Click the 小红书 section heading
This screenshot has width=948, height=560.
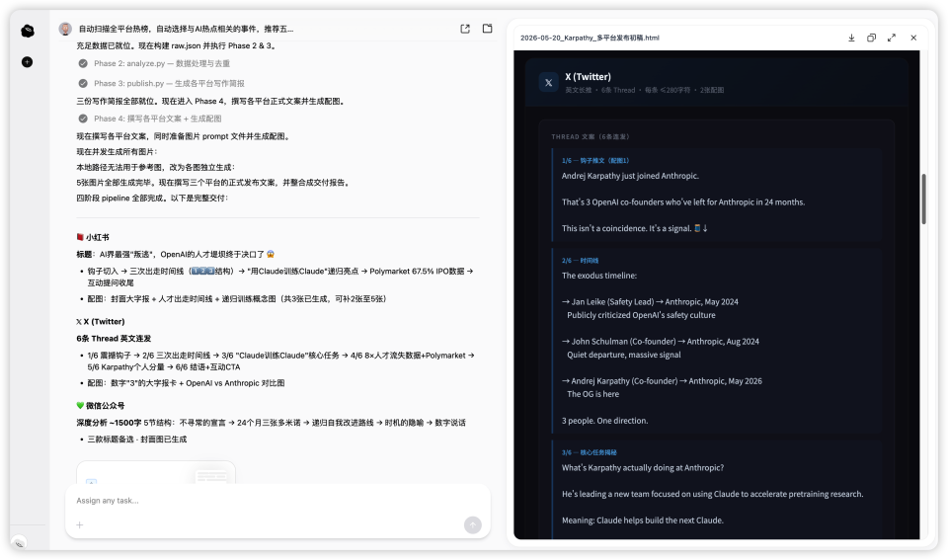pyautogui.click(x=93, y=237)
